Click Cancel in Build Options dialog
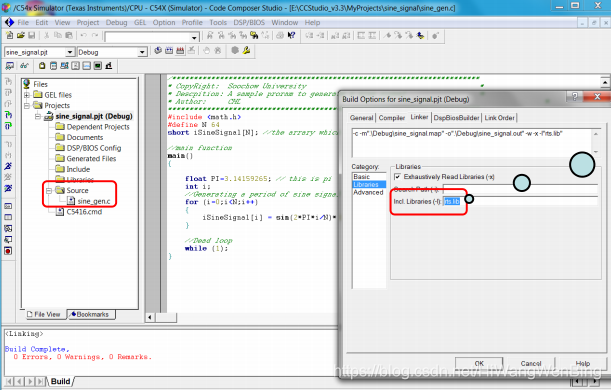 [x=531, y=364]
